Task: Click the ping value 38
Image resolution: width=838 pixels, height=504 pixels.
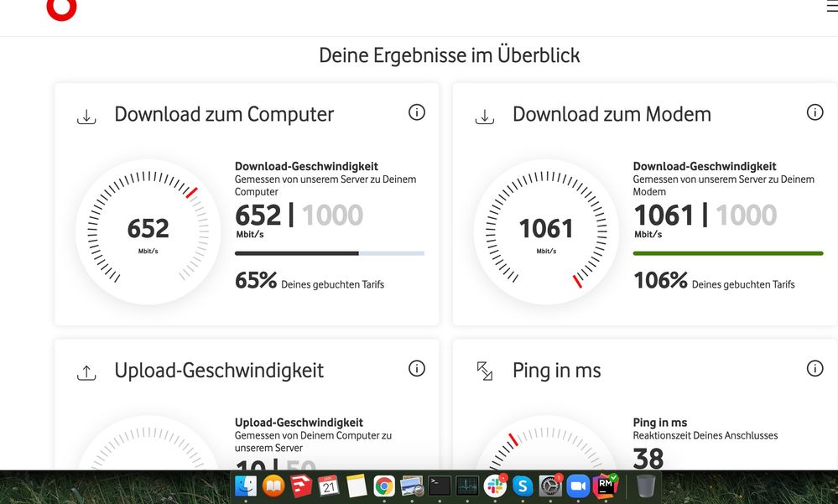Action: point(648,459)
